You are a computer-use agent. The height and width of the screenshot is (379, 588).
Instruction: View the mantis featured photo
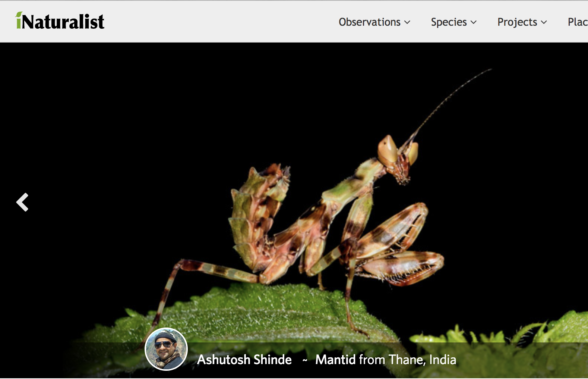(294, 210)
